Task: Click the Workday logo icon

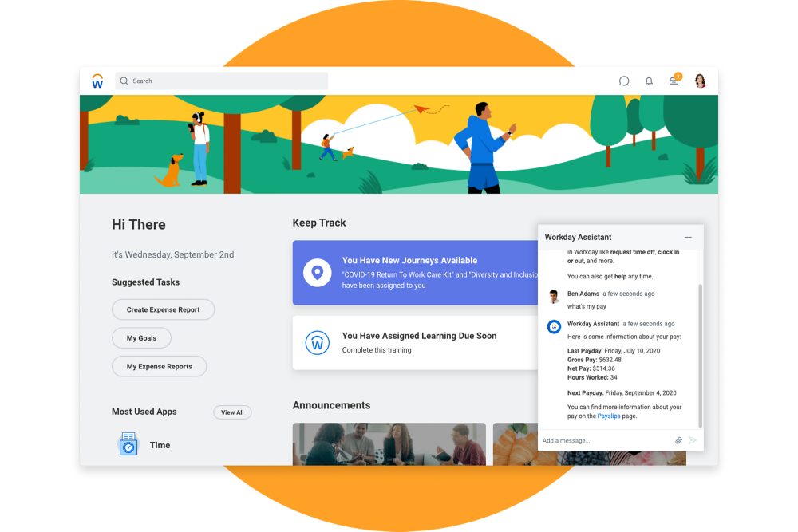Action: (x=97, y=81)
